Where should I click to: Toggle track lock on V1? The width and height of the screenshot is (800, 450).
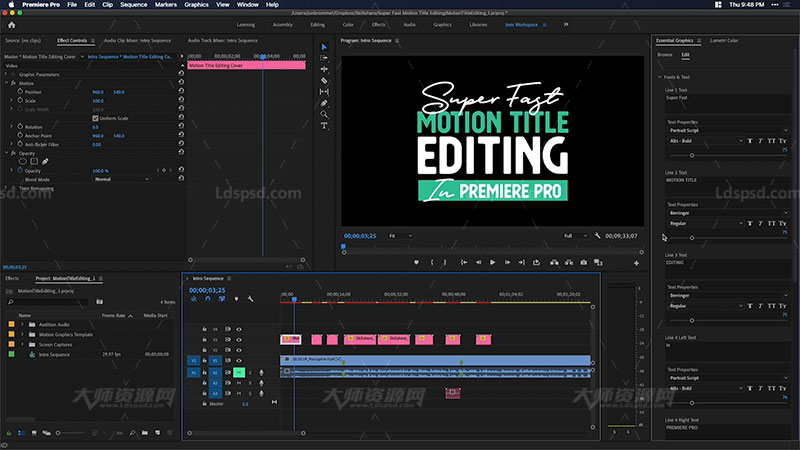tap(205, 360)
